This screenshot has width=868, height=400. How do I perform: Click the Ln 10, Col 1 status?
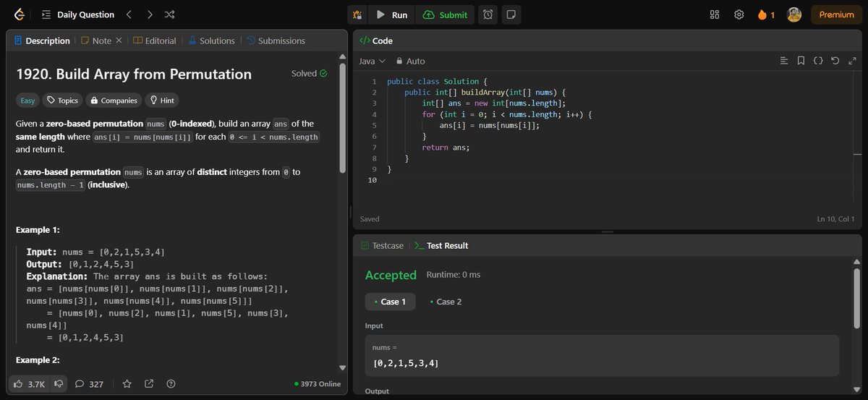[x=835, y=218]
